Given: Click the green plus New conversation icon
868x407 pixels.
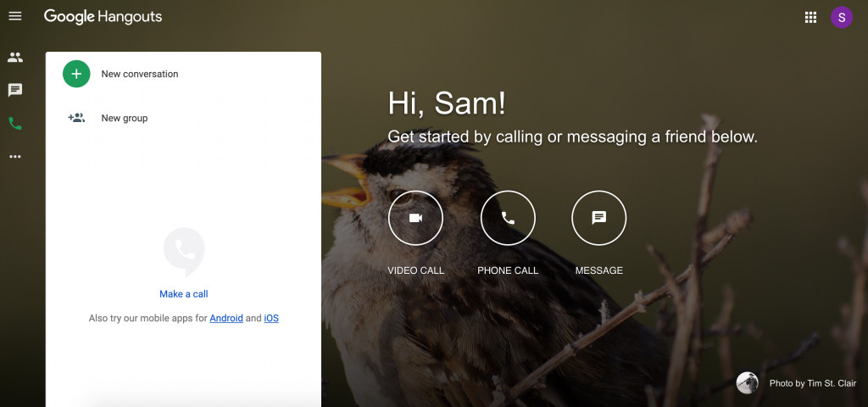Looking at the screenshot, I should pyautogui.click(x=76, y=74).
